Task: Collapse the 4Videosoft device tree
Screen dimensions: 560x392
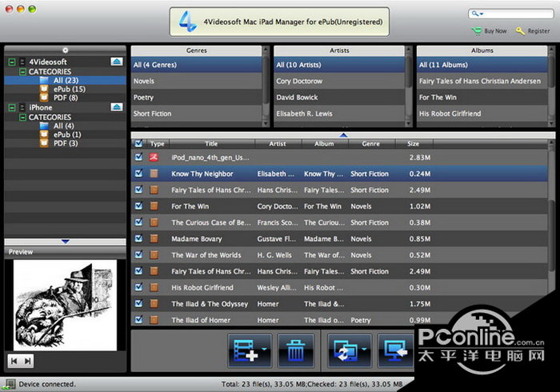Action: 12,62
